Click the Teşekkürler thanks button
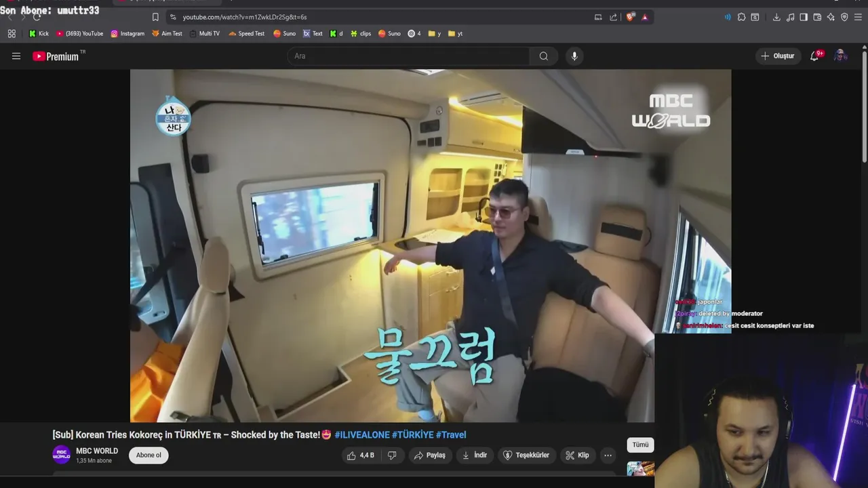 pyautogui.click(x=526, y=455)
